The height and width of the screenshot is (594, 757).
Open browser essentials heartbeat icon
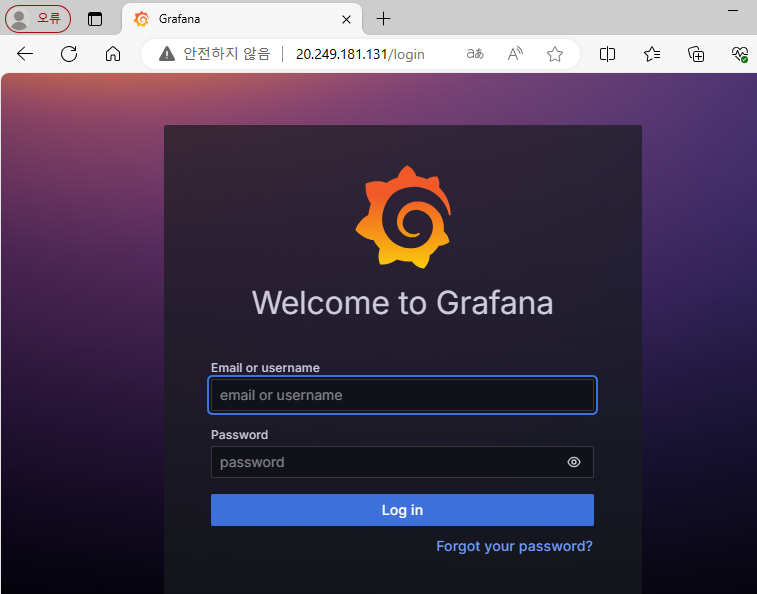pyautogui.click(x=740, y=54)
